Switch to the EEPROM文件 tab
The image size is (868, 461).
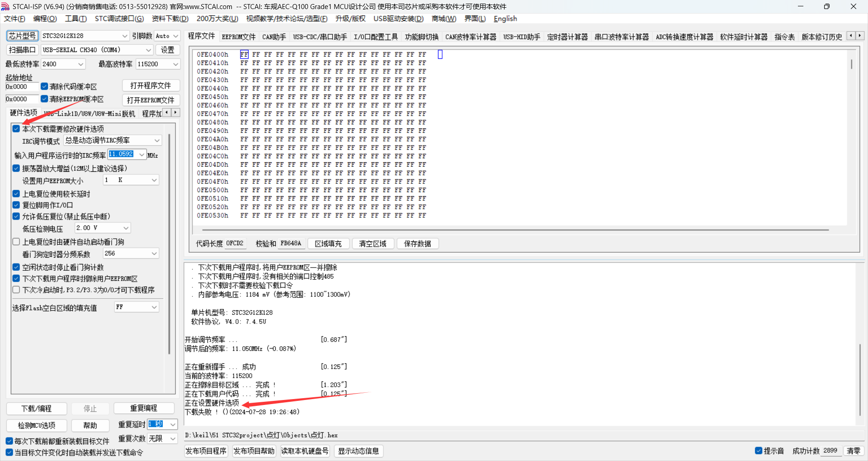point(239,37)
